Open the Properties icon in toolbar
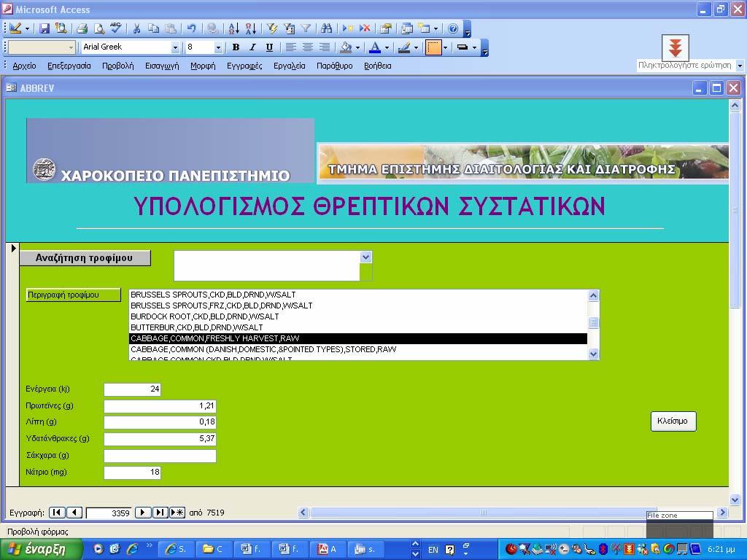The width and height of the screenshot is (747, 560). [385, 29]
